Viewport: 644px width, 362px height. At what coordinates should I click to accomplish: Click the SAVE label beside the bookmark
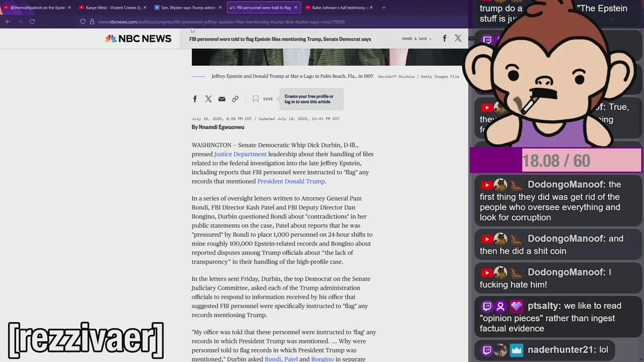tap(268, 99)
